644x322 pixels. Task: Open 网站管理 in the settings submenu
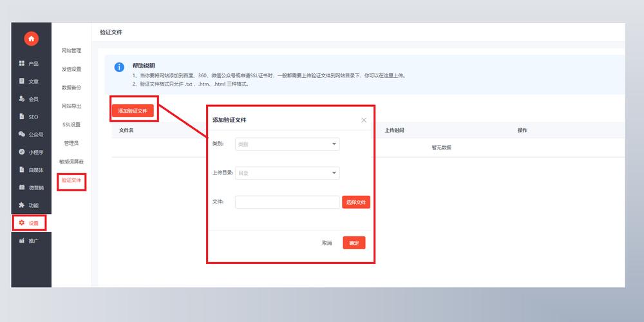point(71,50)
